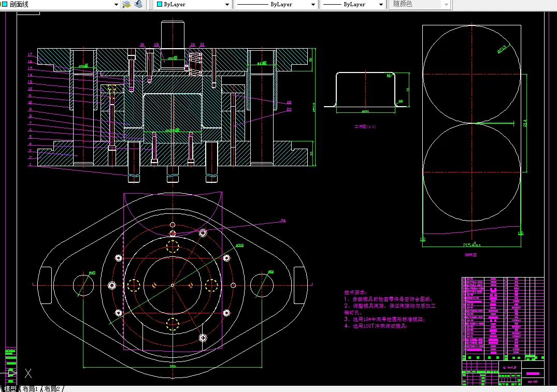Select part balloon number 24
Image resolution: width=557 pixels, height=392 pixels.
[283, 221]
